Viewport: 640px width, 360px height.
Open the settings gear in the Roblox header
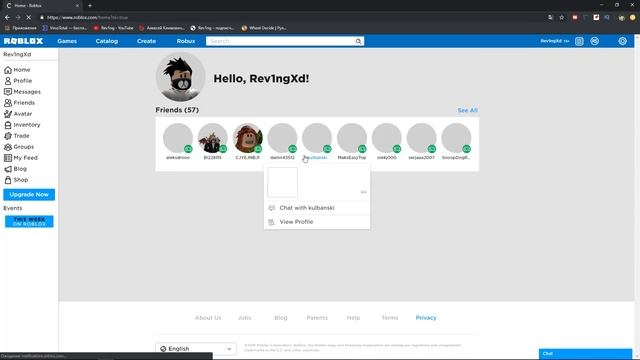(x=622, y=41)
